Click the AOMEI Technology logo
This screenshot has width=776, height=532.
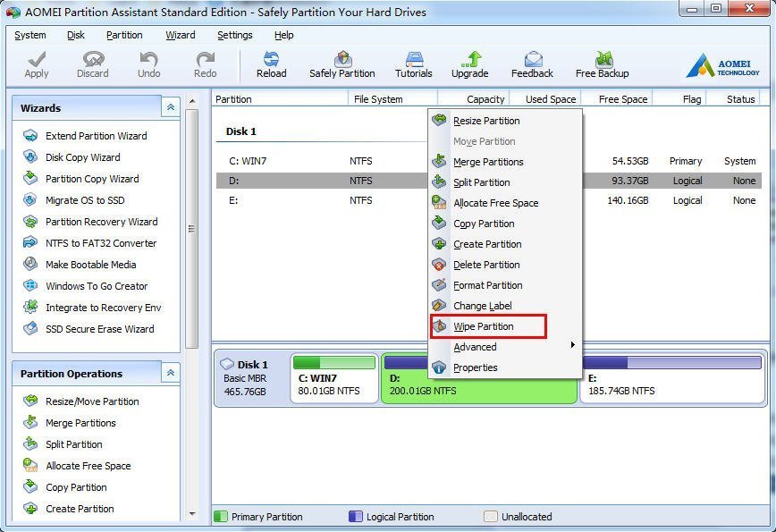pos(723,66)
